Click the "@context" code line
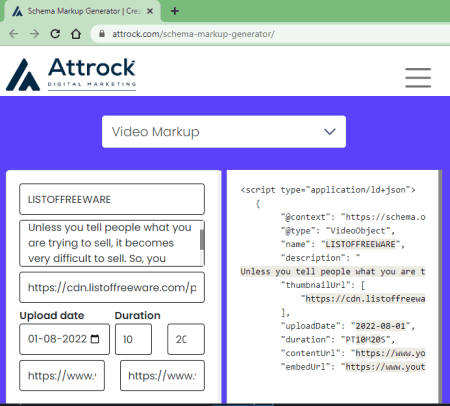This screenshot has width=450, height=406. 353,217
